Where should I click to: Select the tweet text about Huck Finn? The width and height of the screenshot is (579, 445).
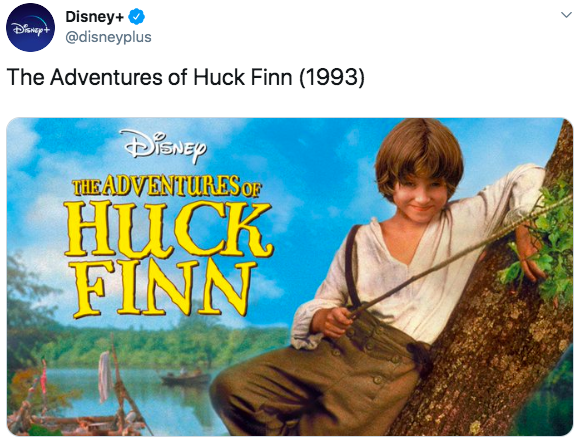(185, 77)
